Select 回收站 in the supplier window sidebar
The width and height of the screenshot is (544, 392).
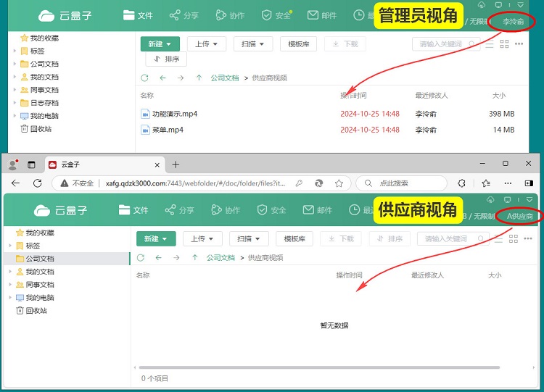click(36, 310)
